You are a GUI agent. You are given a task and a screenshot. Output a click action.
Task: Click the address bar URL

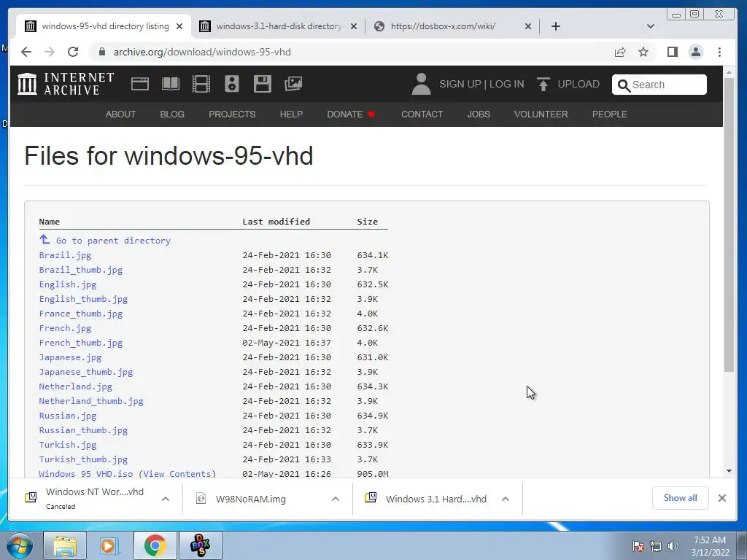[x=202, y=52]
